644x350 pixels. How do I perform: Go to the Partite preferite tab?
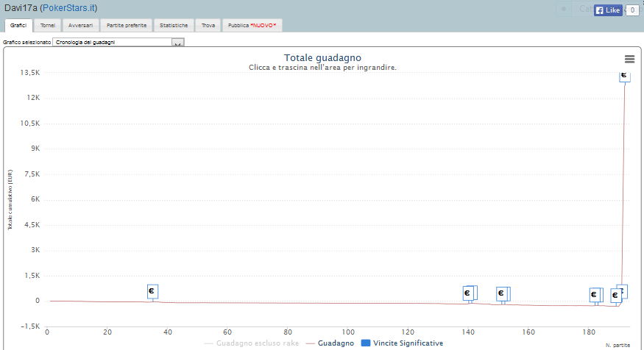[x=127, y=25]
